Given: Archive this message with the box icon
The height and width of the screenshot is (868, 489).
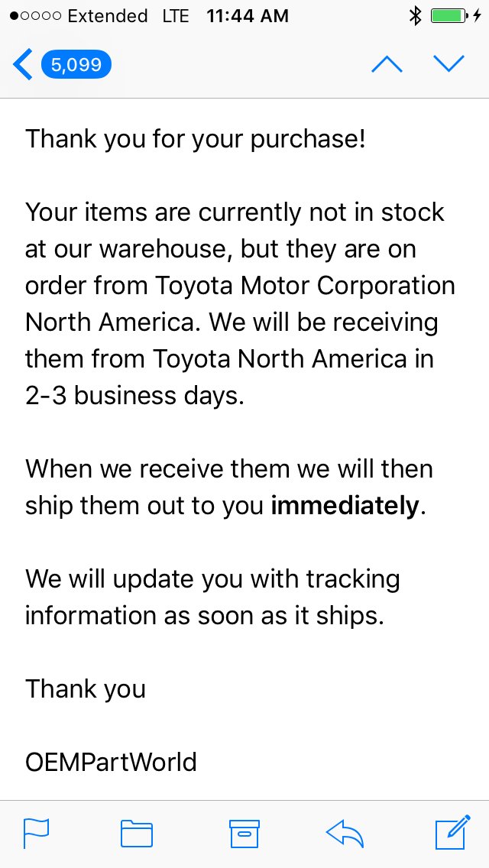Looking at the screenshot, I should click(244, 834).
